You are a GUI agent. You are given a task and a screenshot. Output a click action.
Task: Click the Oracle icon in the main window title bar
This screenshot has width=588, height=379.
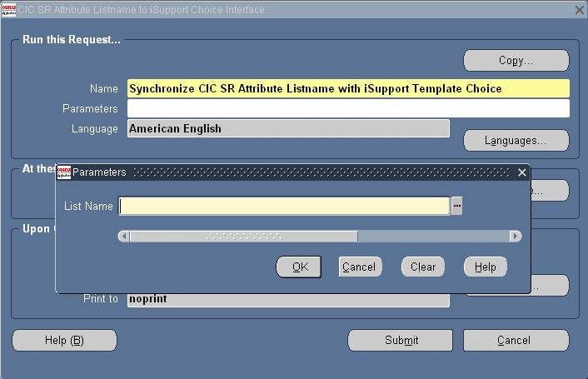(9, 10)
